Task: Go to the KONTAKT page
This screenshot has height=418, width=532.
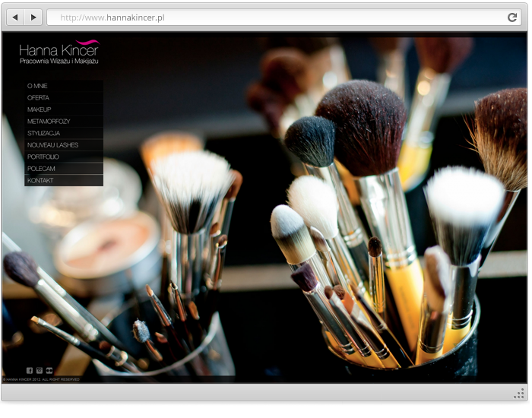Action: point(64,181)
